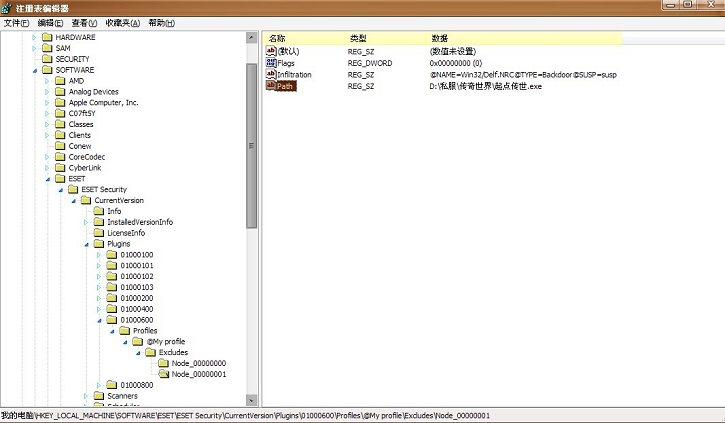725x423 pixels.
Task: Open the 收藏夹(A) menu
Action: coord(123,23)
